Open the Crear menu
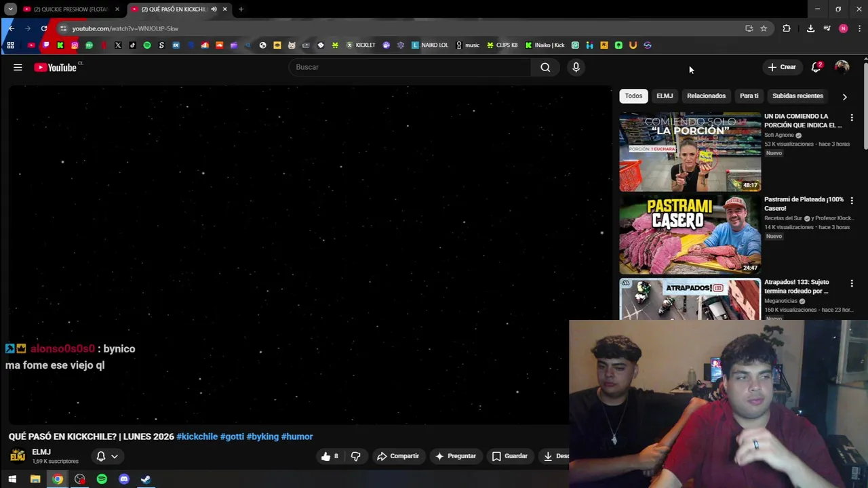The height and width of the screenshot is (488, 868). coord(782,67)
